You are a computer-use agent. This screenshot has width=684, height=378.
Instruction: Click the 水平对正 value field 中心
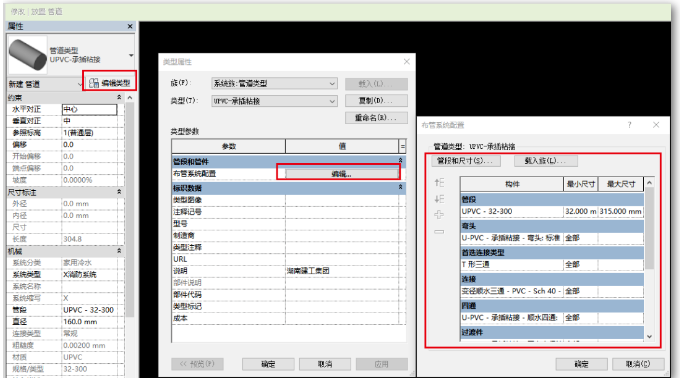[89, 109]
